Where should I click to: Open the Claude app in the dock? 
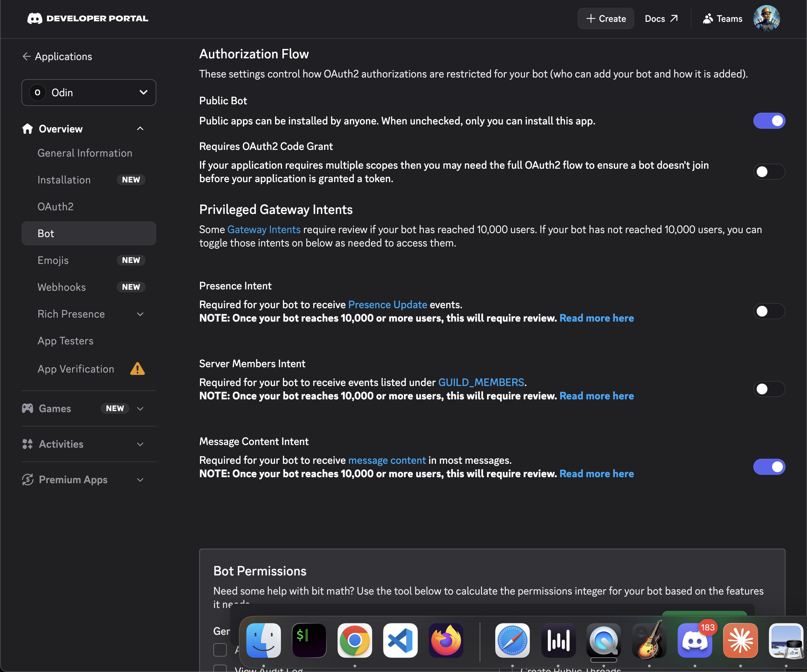point(741,640)
